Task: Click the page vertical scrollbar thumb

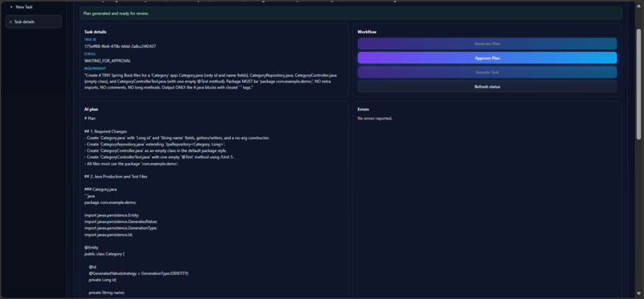Action: pyautogui.click(x=638, y=84)
